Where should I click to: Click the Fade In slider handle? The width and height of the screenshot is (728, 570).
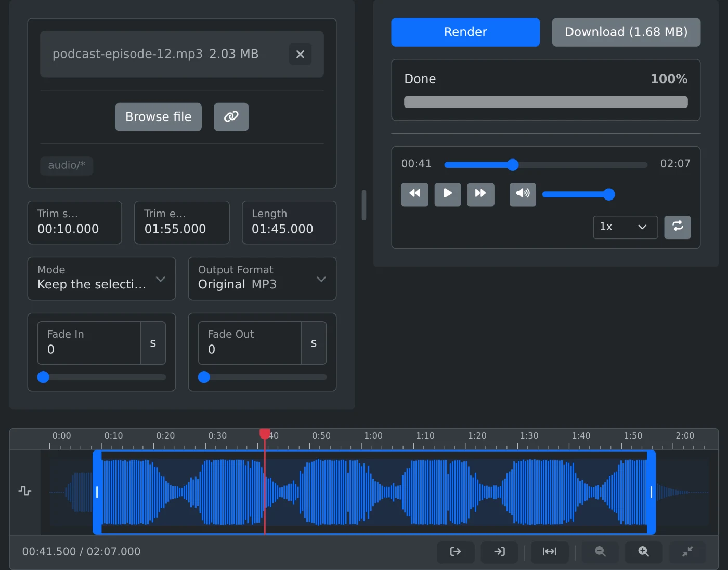coord(44,377)
